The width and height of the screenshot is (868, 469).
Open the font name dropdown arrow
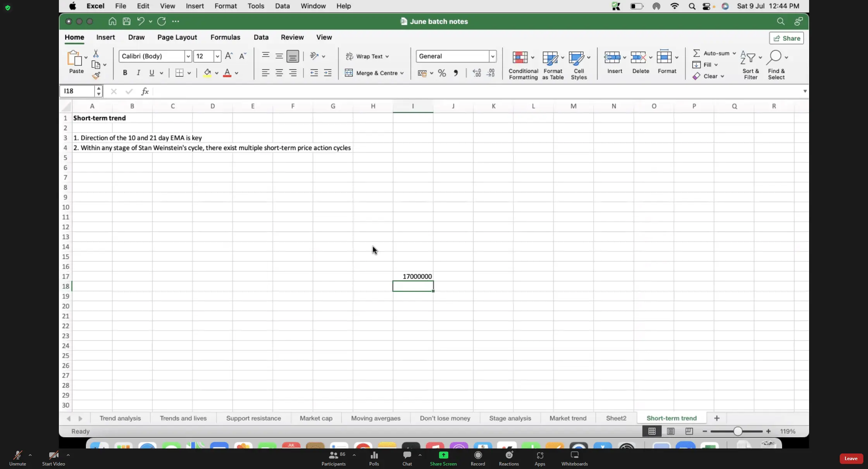[x=188, y=56]
